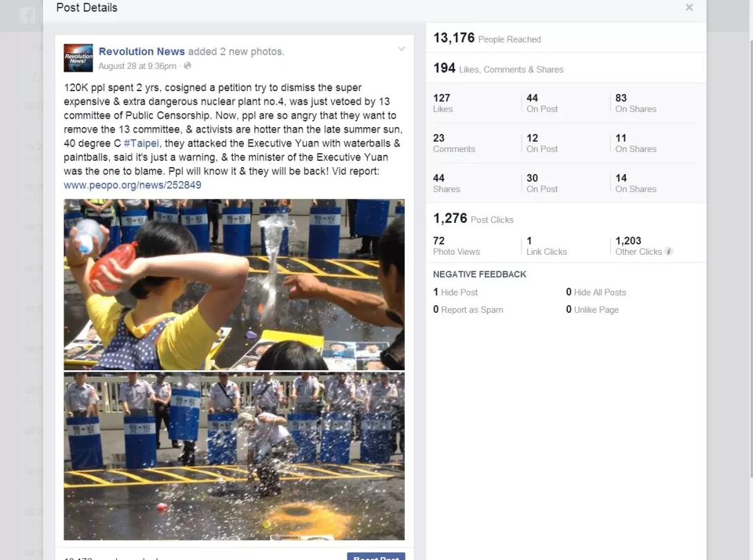The image size is (753, 560).
Task: Click the 72 Photo Views stat
Action: pyautogui.click(x=456, y=246)
